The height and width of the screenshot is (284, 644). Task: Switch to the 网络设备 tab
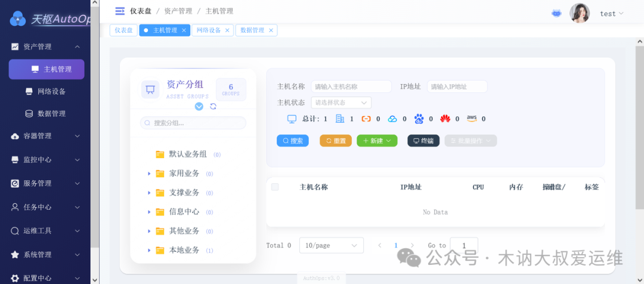[209, 30]
